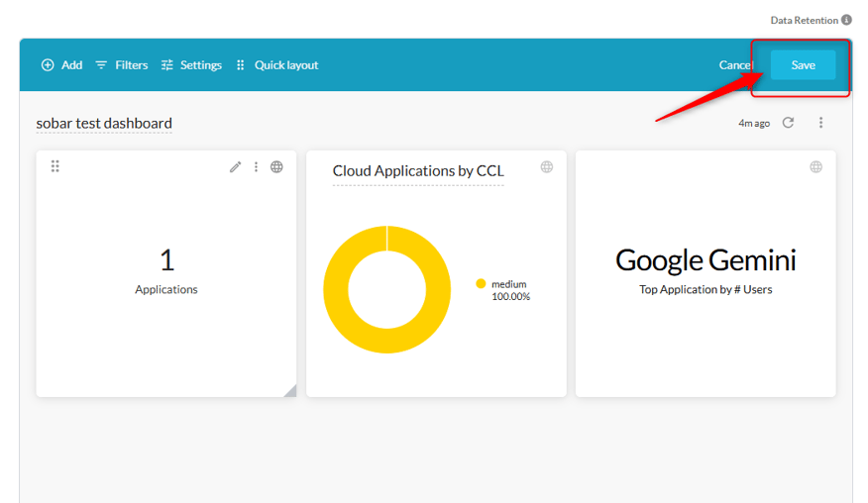
Task: Click the Applications widget corner grip
Action: [x=290, y=391]
